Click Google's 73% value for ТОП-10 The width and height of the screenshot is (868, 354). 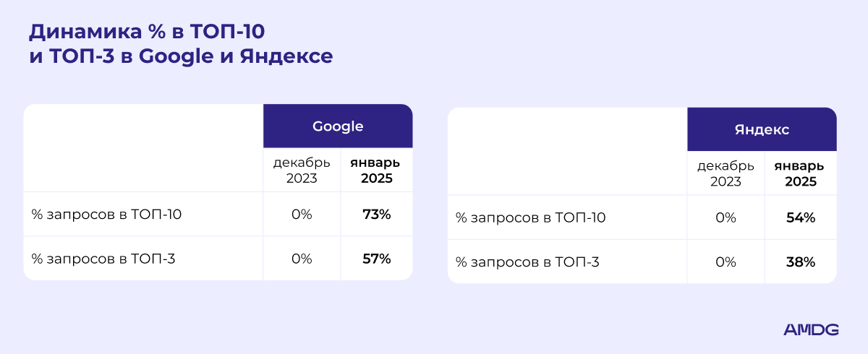pyautogui.click(x=377, y=215)
